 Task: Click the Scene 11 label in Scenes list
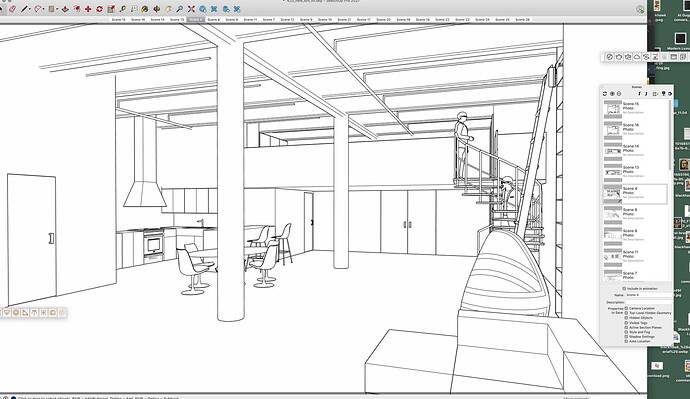click(631, 252)
